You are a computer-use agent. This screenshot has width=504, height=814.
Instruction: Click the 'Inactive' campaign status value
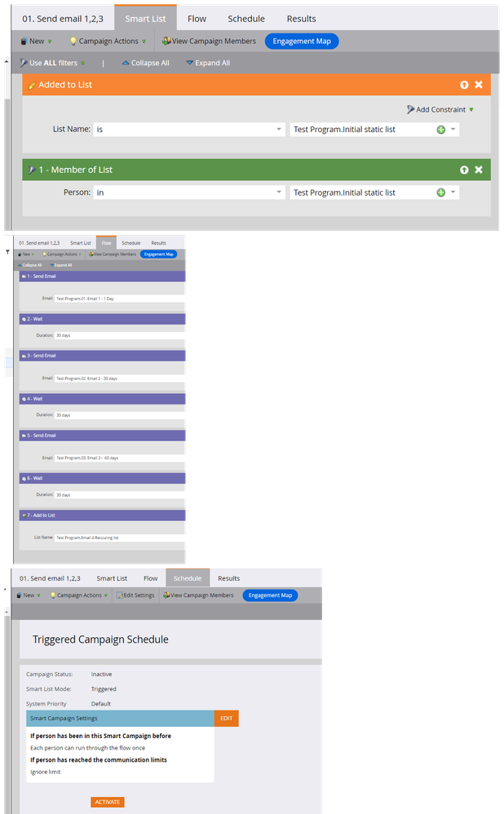pyautogui.click(x=101, y=675)
